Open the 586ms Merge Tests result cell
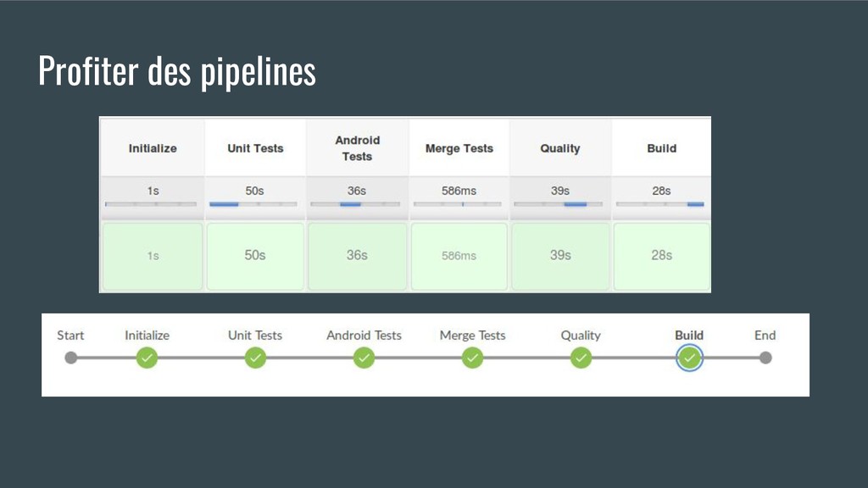The height and width of the screenshot is (488, 868). pos(459,256)
